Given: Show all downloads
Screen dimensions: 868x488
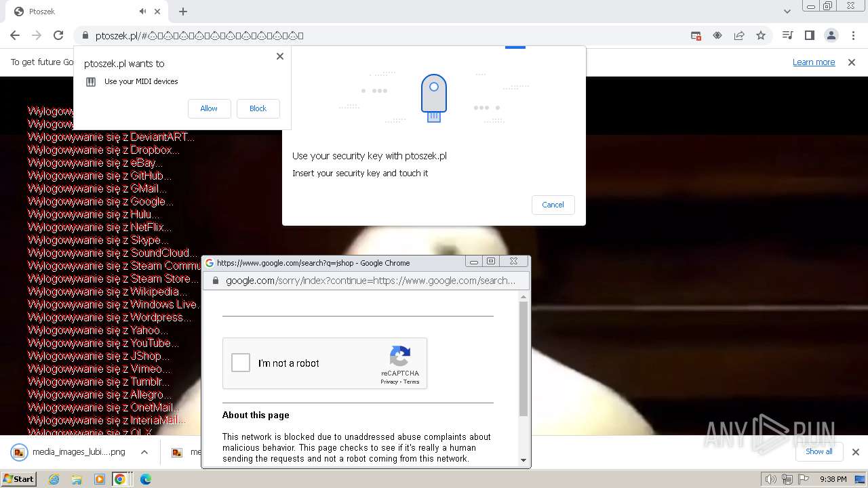Looking at the screenshot, I should point(818,451).
